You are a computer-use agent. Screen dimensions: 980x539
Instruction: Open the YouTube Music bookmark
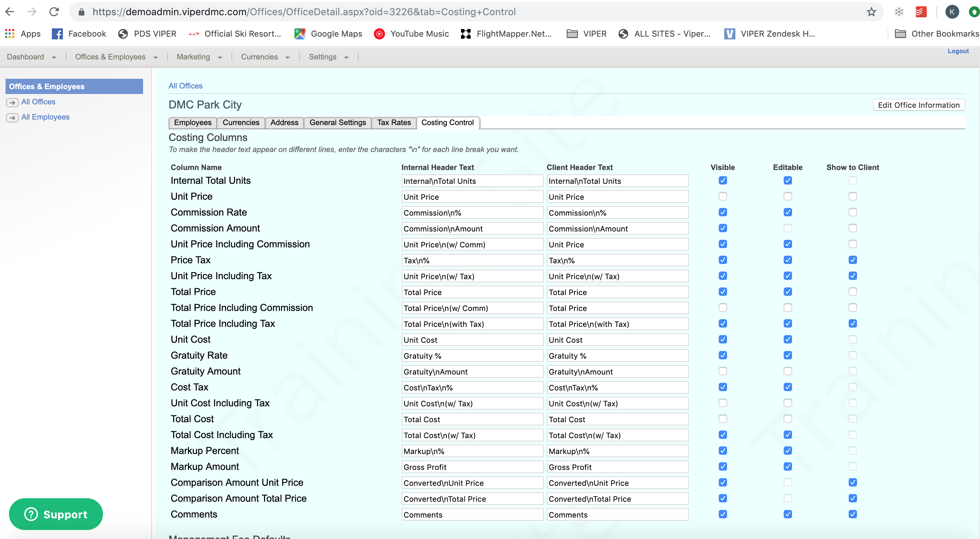coord(411,34)
